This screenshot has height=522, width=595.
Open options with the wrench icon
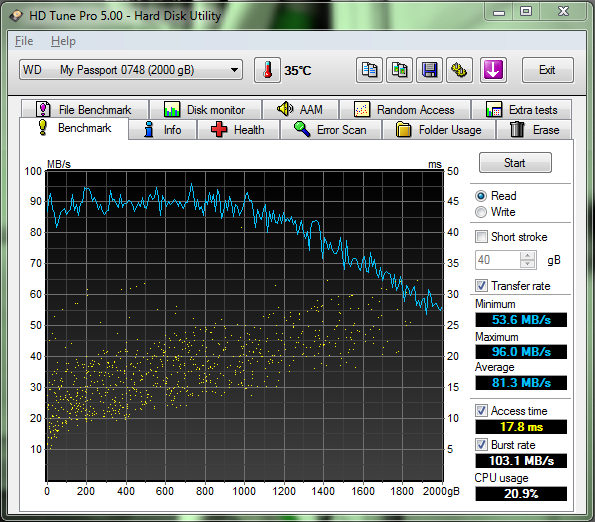click(x=459, y=70)
